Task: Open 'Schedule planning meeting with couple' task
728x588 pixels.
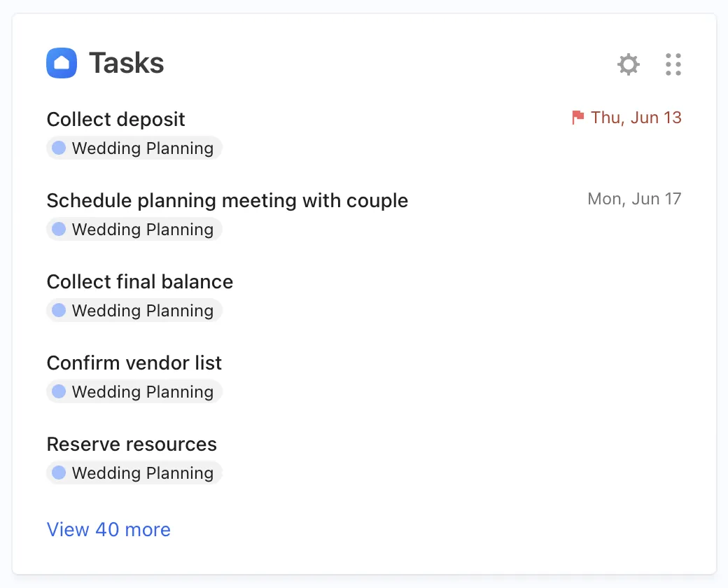Action: click(227, 200)
